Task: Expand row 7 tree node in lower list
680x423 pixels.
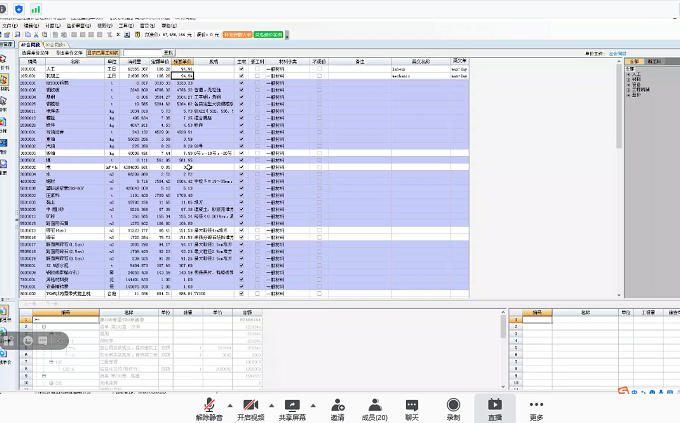Action: (51, 362)
